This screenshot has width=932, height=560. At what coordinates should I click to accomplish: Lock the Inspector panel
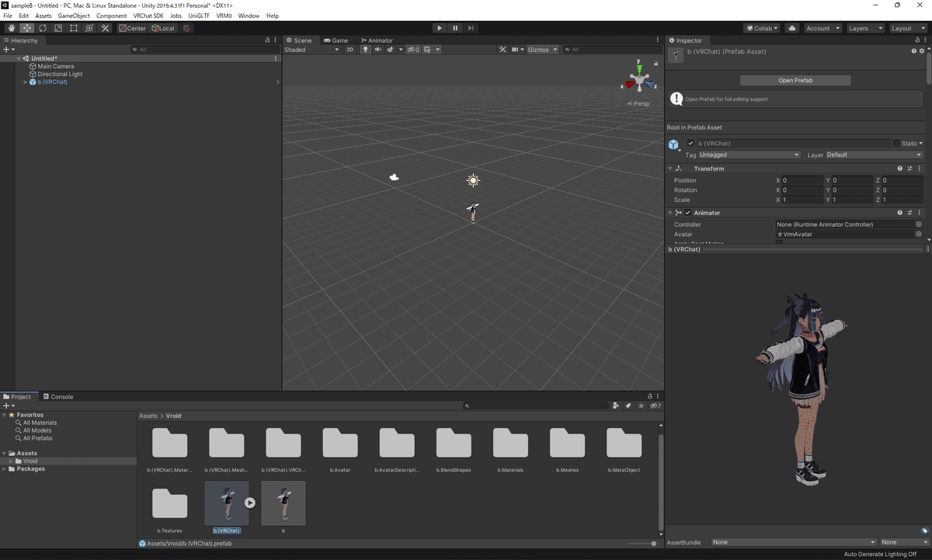pyautogui.click(x=916, y=40)
